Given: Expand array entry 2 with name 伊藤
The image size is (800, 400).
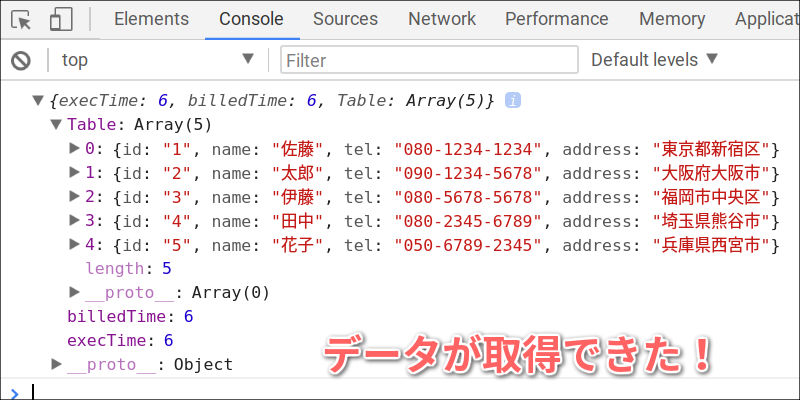Looking at the screenshot, I should pos(74,196).
